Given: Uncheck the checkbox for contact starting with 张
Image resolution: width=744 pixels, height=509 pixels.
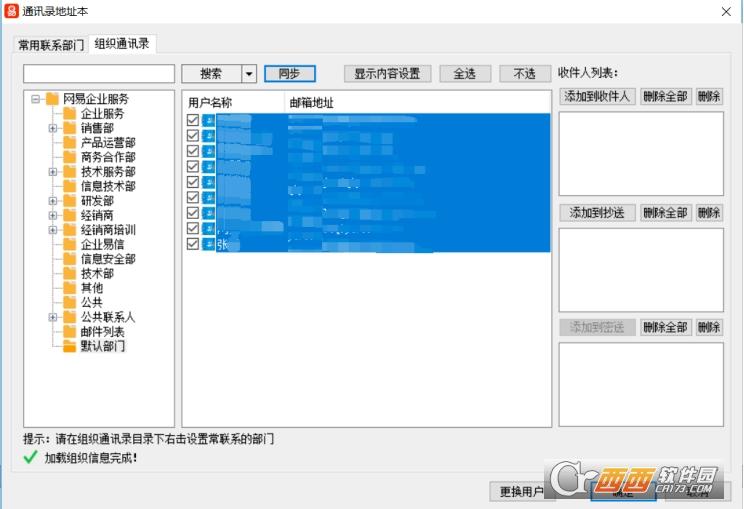Looking at the screenshot, I should [x=193, y=244].
